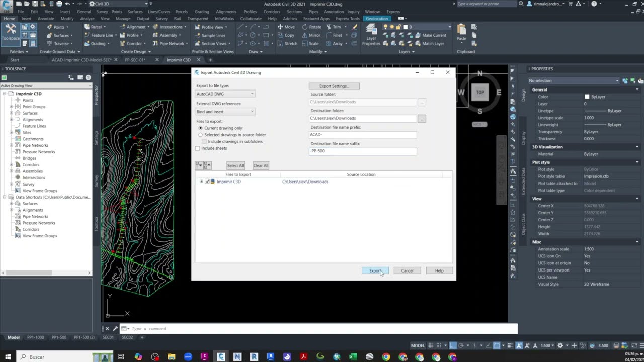Viewport: 644px width, 362px height.
Task: Switch to the PP1-1000 layout tab
Action: 35,337
